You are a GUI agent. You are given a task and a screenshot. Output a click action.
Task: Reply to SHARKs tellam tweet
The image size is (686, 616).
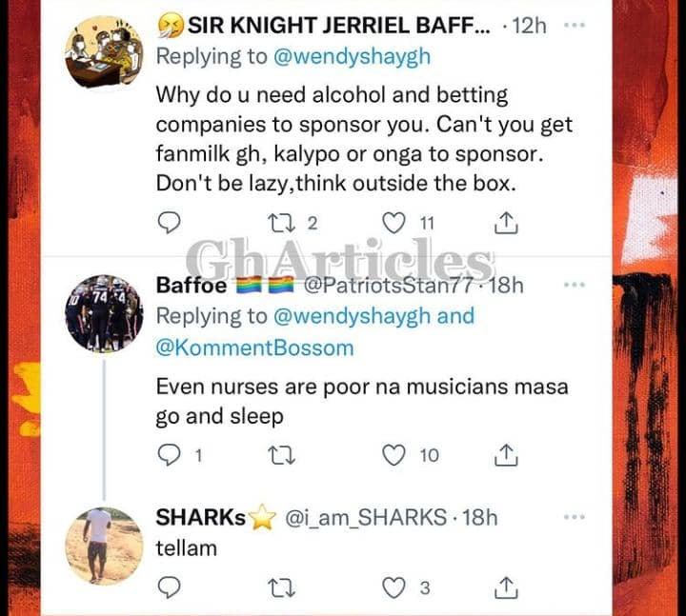[x=169, y=588]
